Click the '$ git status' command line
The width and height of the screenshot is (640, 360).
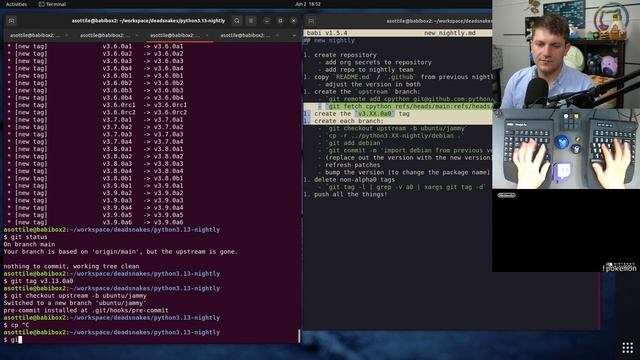click(25, 237)
